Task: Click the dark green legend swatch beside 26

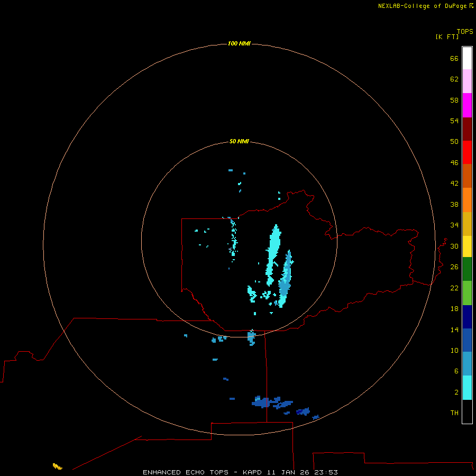Action: [x=467, y=269]
